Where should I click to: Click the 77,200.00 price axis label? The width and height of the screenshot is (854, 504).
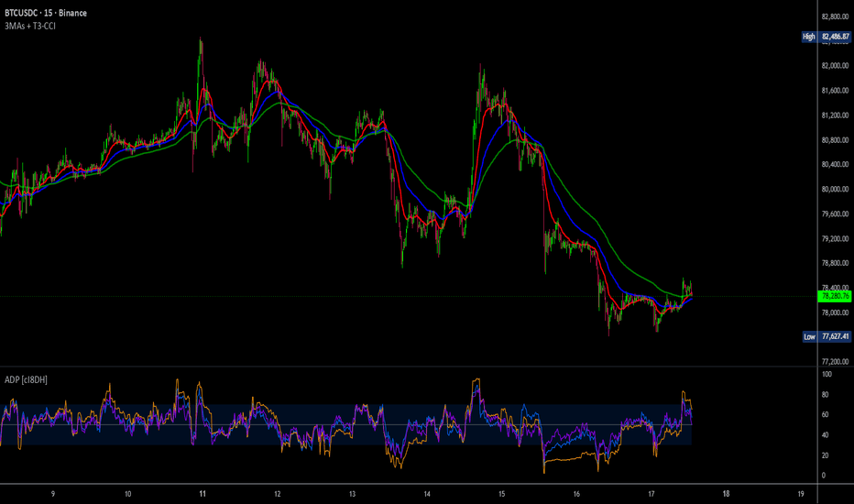click(835, 362)
